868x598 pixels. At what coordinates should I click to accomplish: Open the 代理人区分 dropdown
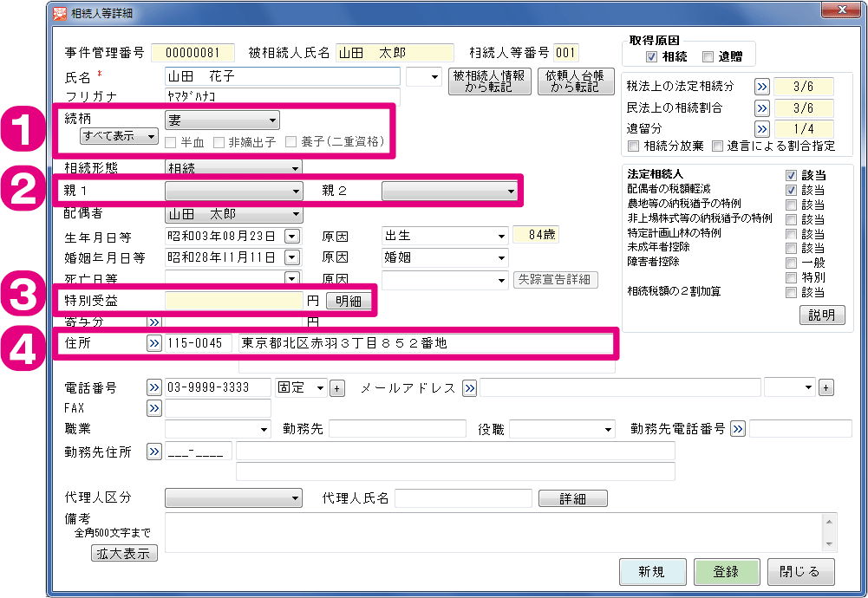tap(233, 498)
